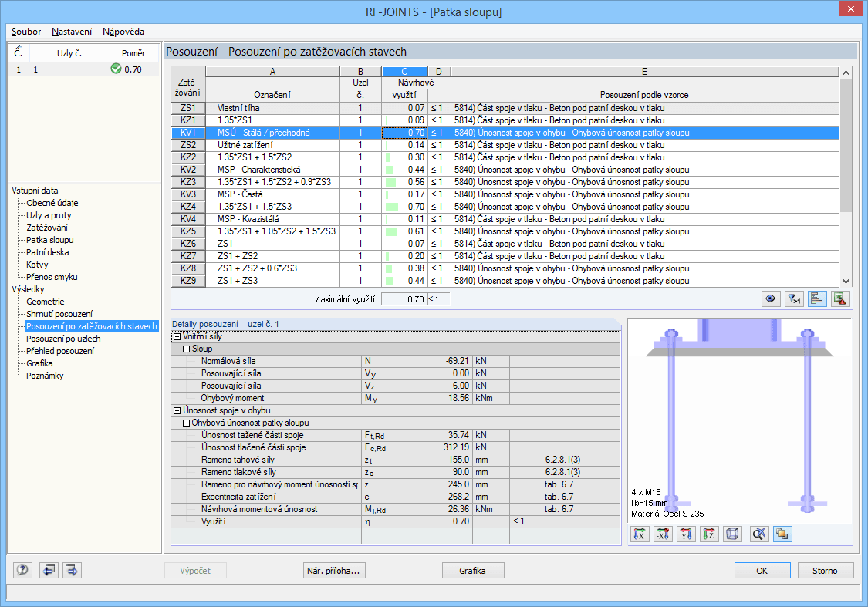Click the table scroll-down arrow
Image resolution: width=868 pixels, height=607 pixels.
pos(846,281)
